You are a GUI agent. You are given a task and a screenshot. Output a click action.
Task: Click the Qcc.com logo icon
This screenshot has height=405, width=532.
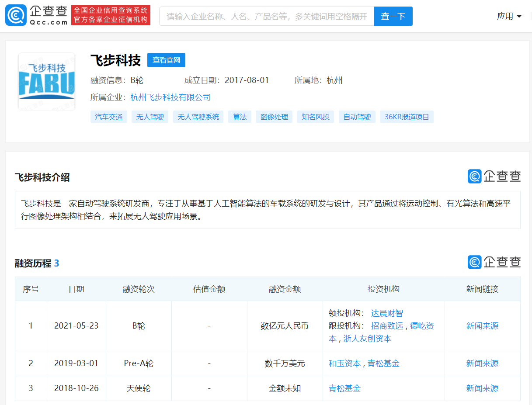(x=16, y=16)
